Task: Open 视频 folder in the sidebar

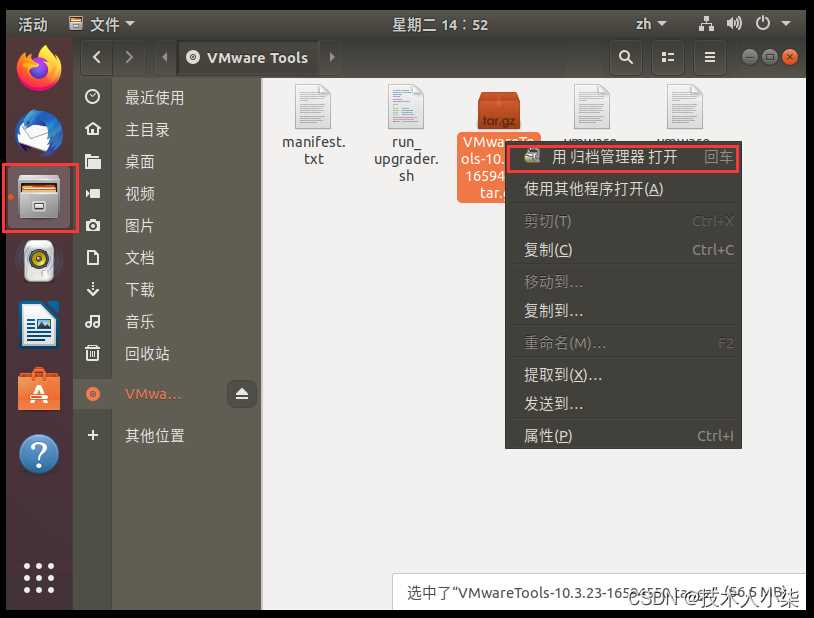Action: (168, 194)
